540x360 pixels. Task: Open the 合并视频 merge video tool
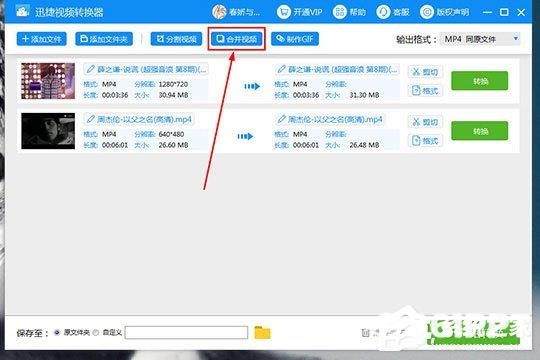237,39
